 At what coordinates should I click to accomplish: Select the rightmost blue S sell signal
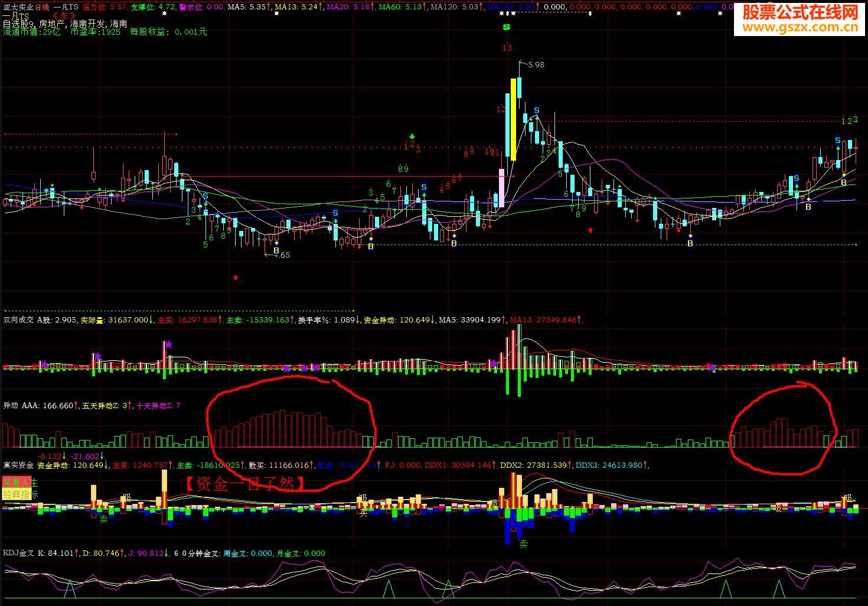pyautogui.click(x=837, y=140)
